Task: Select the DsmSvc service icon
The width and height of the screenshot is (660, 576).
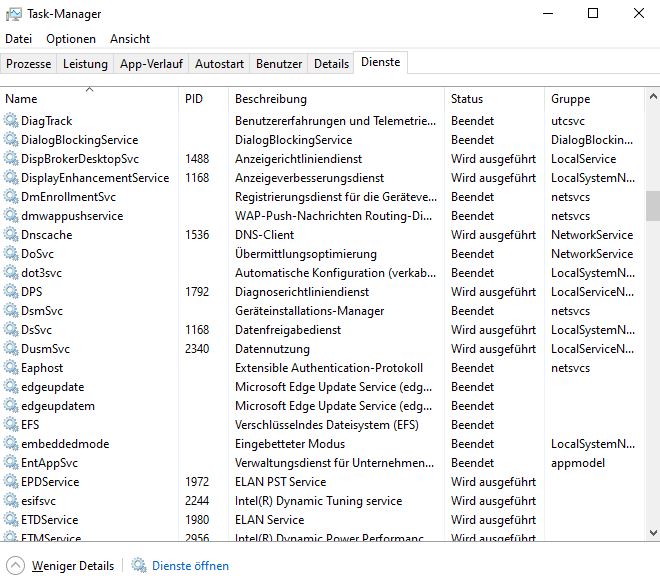Action: pyautogui.click(x=11, y=310)
